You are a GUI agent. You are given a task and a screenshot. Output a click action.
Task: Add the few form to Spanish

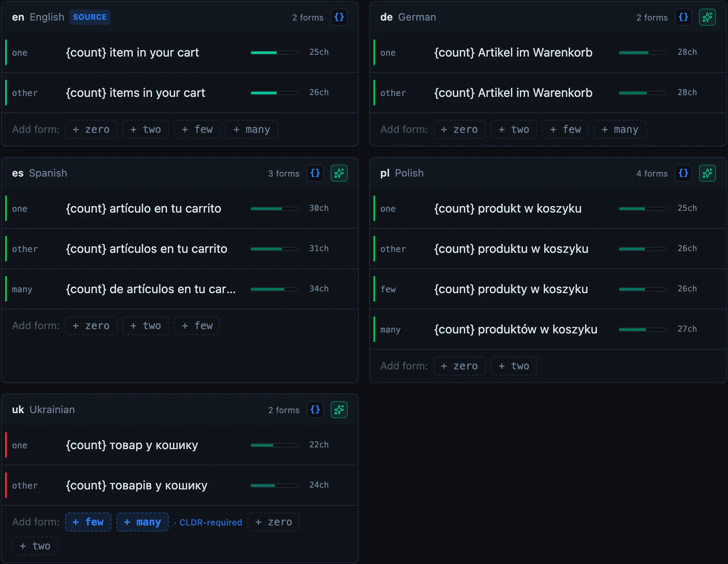click(197, 326)
